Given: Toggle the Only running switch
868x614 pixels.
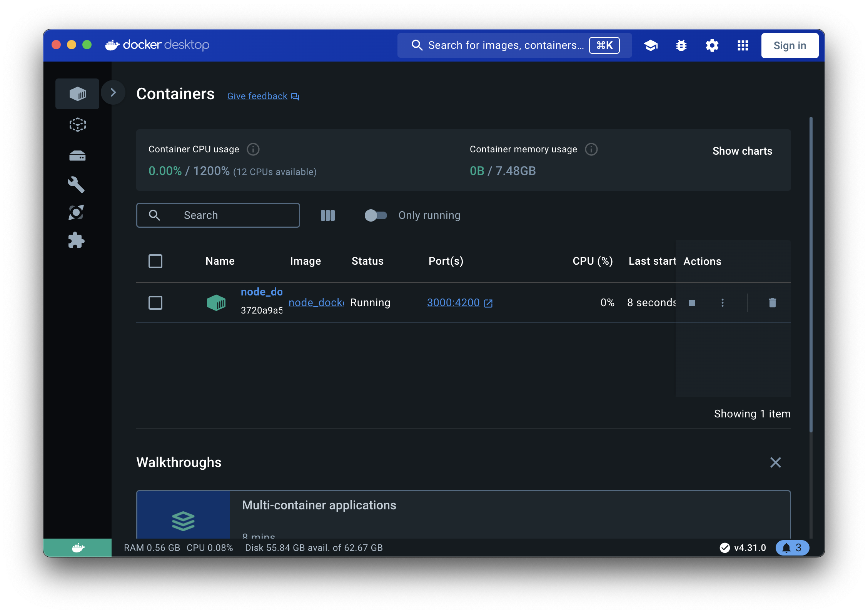Looking at the screenshot, I should point(376,215).
